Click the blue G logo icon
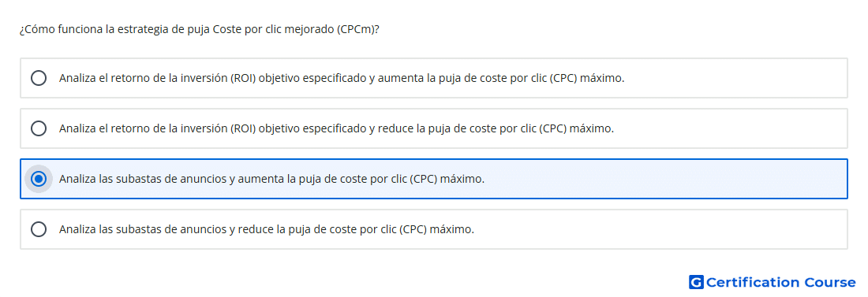 pos(696,282)
